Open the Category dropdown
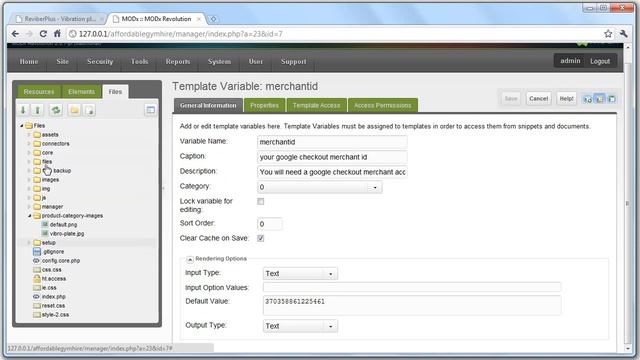 click(375, 187)
